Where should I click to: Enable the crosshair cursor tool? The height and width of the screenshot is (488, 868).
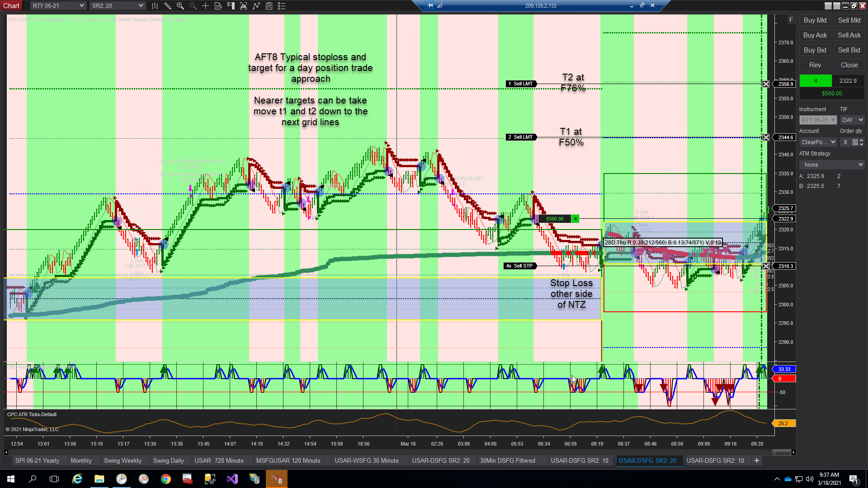[x=205, y=6]
